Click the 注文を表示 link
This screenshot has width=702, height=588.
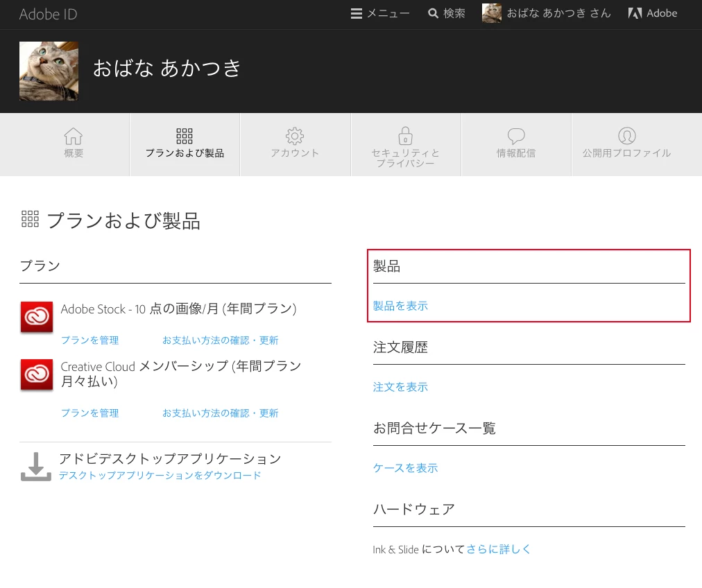400,387
